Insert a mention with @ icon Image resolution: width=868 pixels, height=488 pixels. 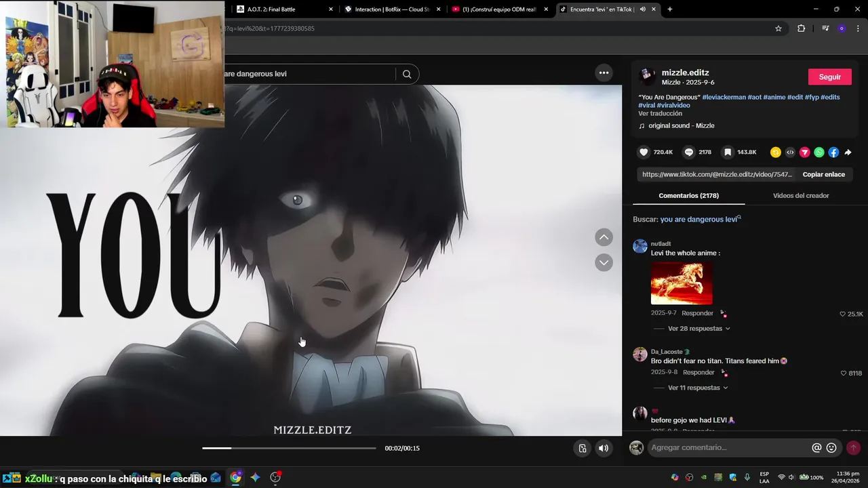click(816, 448)
